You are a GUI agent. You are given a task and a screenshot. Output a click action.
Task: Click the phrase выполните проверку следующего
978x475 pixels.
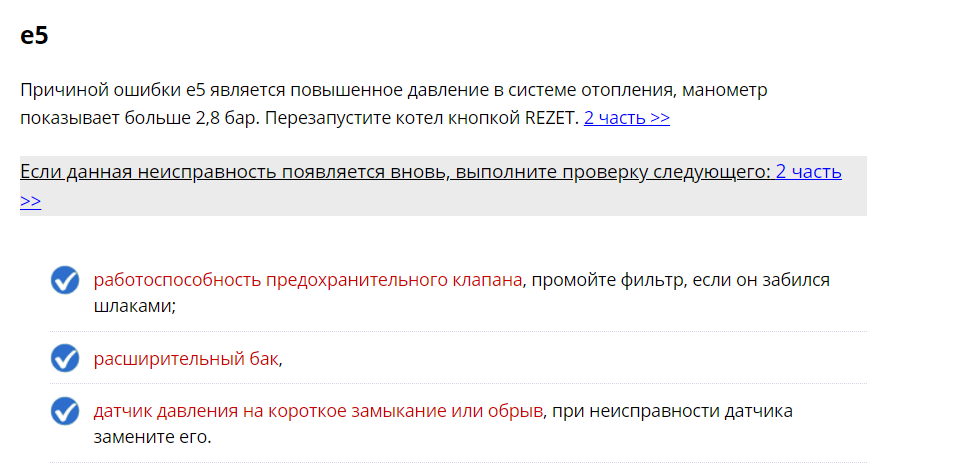[613, 171]
